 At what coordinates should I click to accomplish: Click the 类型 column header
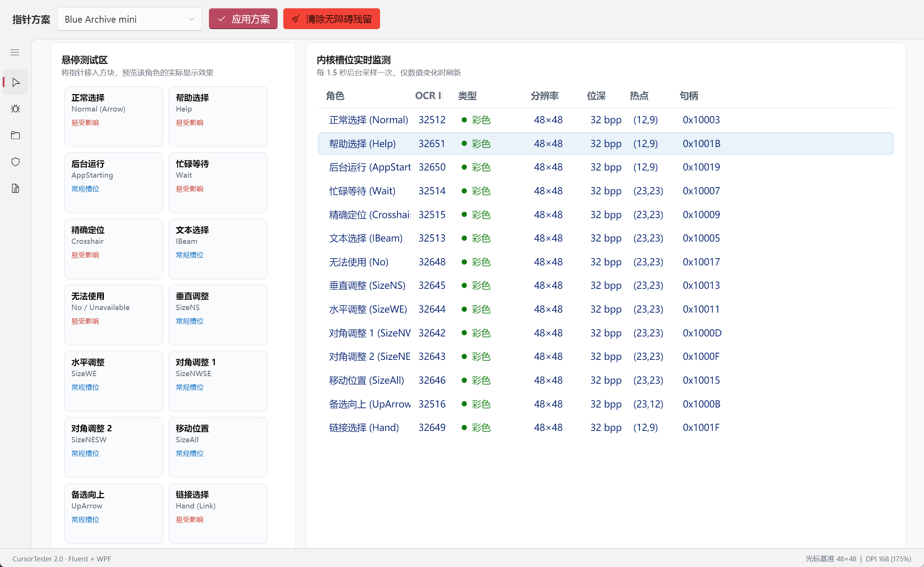[467, 96]
